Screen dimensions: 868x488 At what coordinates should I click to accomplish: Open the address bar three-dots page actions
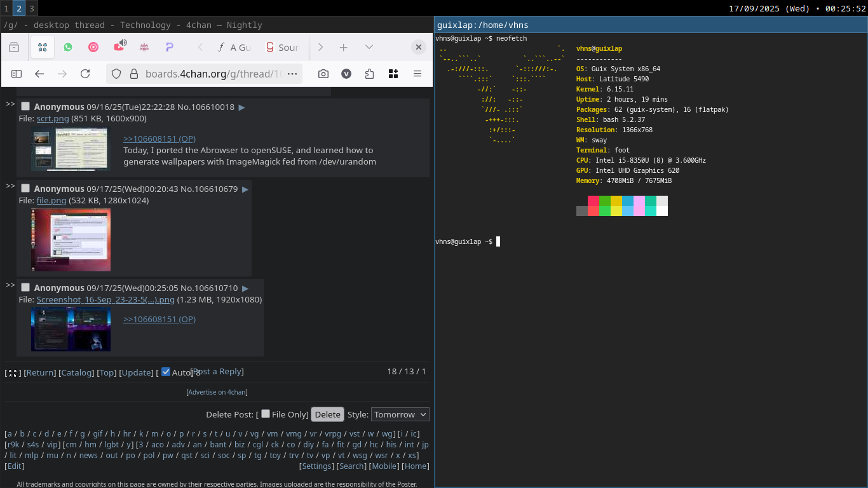click(292, 74)
